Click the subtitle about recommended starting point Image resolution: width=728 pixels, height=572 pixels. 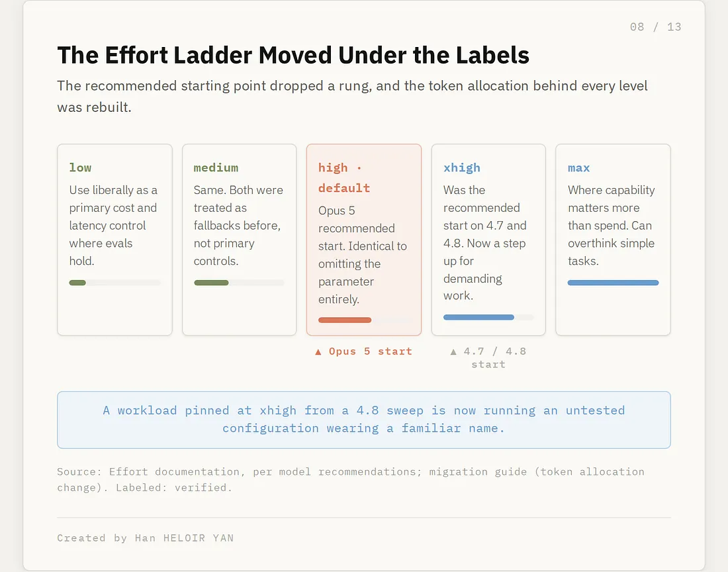(352, 96)
